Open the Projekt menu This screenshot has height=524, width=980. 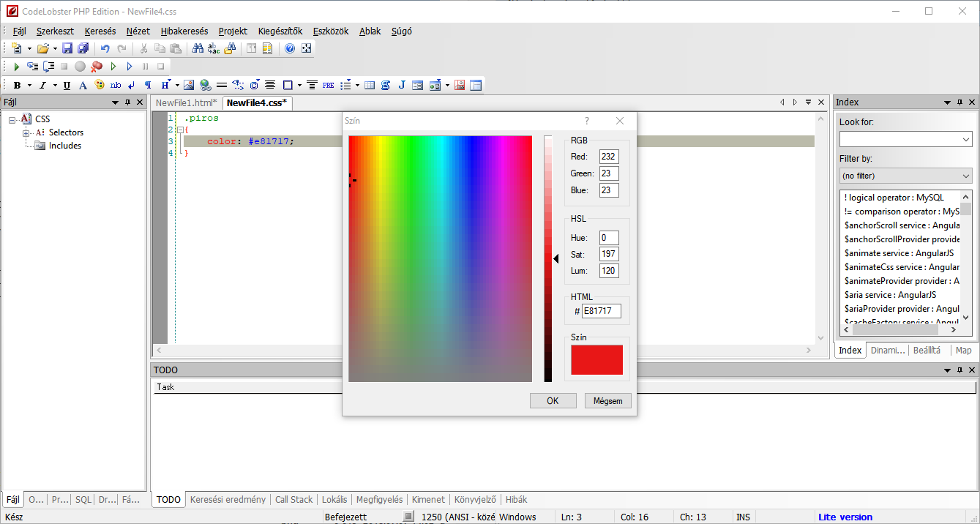coord(233,31)
